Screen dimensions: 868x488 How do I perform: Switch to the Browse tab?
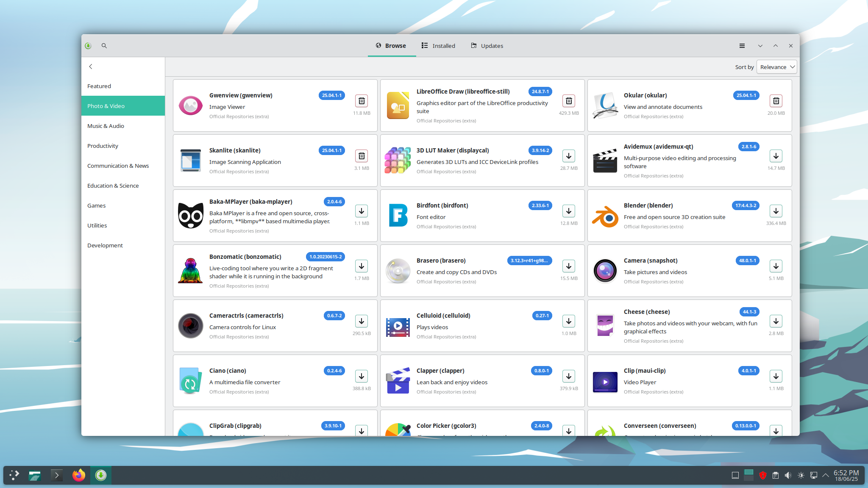pos(391,46)
